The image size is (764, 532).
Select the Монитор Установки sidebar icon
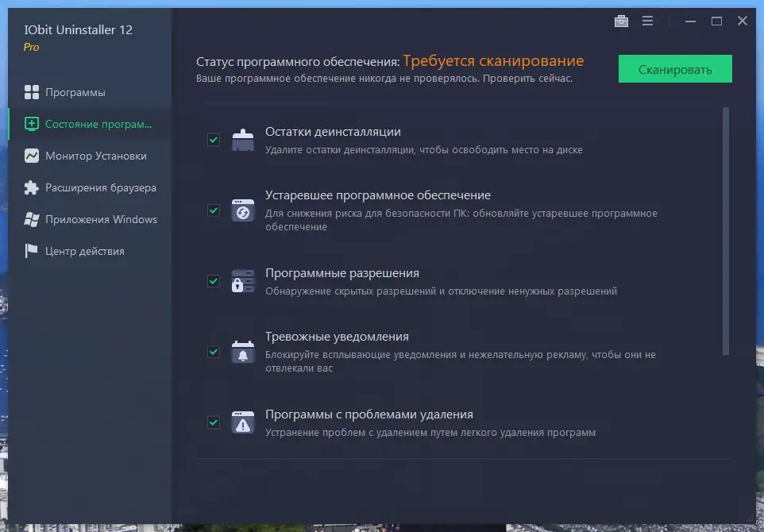click(32, 156)
